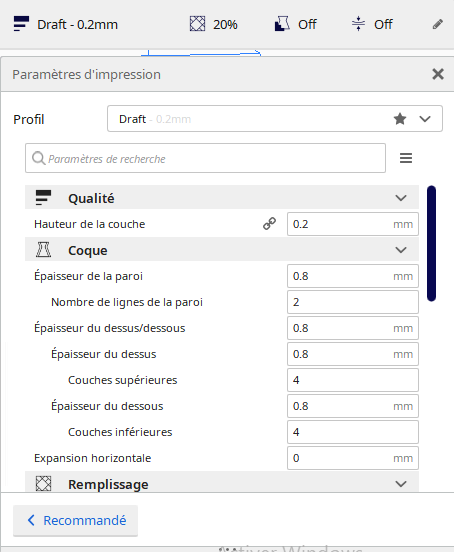The width and height of the screenshot is (454, 552).
Task: Collapse the Qualité section
Action: coord(401,198)
